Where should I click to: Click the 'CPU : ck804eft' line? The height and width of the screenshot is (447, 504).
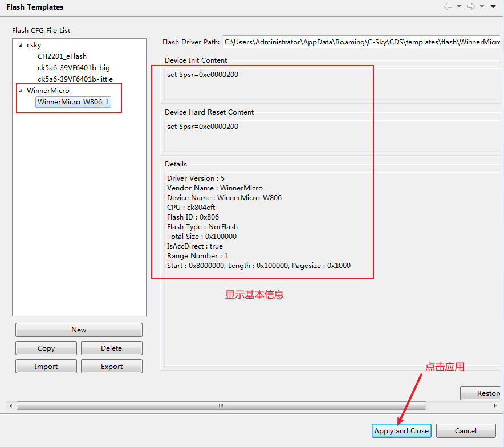pyautogui.click(x=191, y=208)
